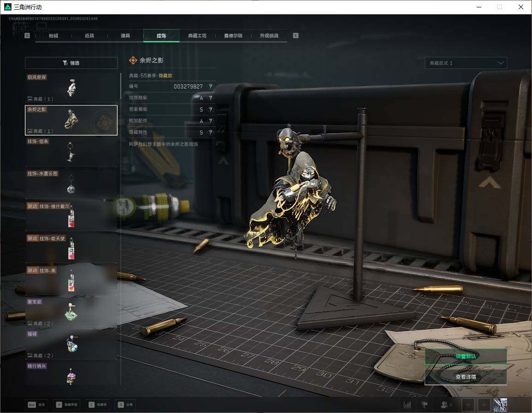The image size is (532, 413).
Task: Select the 余烬之影 charm in list
Action: click(71, 120)
